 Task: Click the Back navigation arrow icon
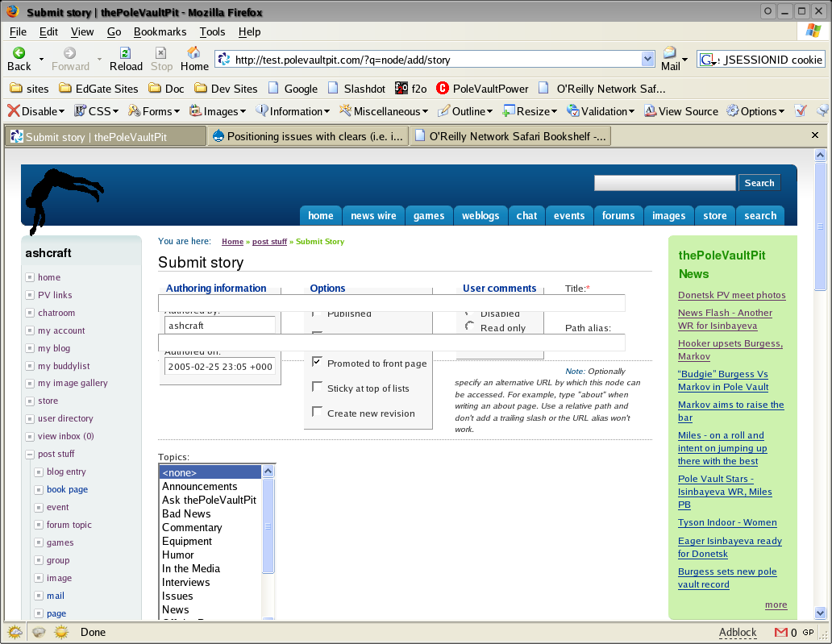click(x=19, y=52)
